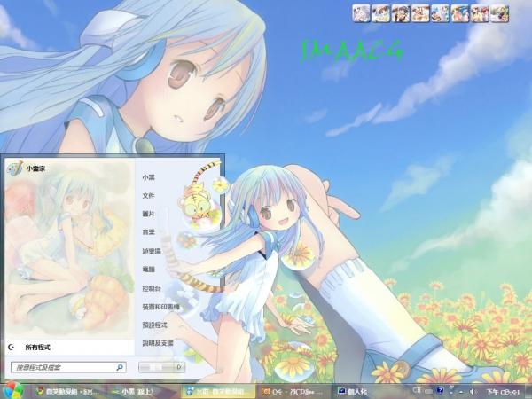Click the last desktop gadget thumbnail at top
Viewport: 532px width, 399px height.
pyautogui.click(x=499, y=13)
